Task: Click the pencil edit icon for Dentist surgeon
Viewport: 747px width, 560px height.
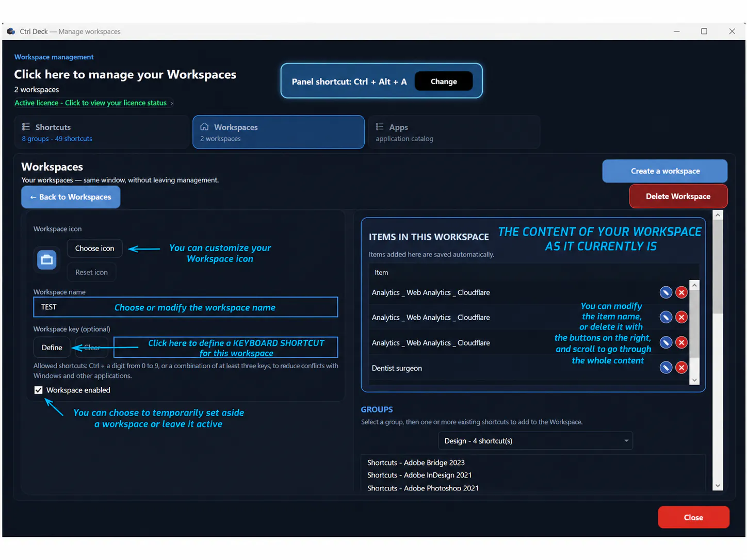Action: click(666, 368)
